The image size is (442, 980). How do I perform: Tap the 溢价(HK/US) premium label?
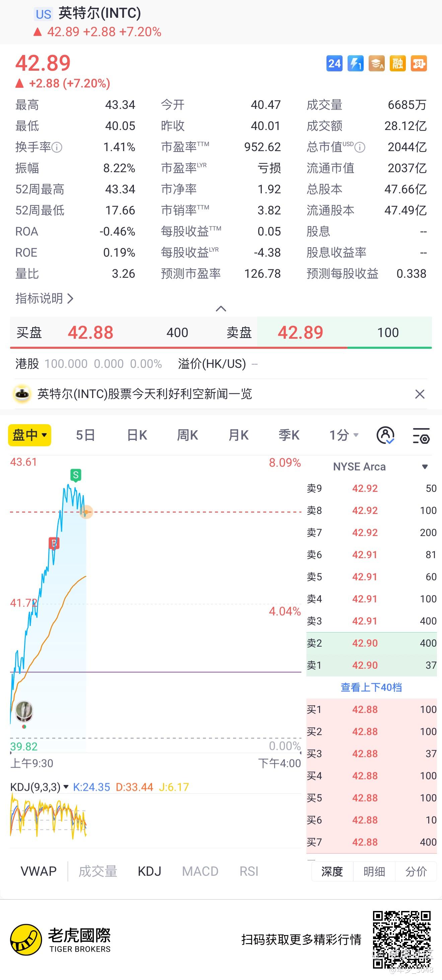(x=212, y=364)
